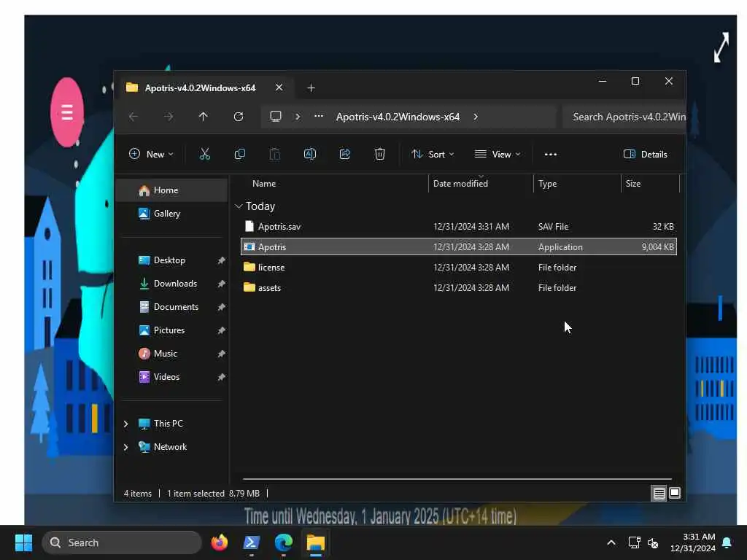Open the View dropdown menu
The width and height of the screenshot is (747, 560).
(498, 155)
